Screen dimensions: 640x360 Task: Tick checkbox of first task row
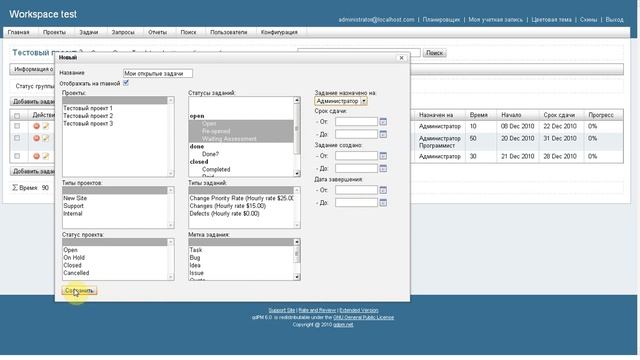[17, 126]
